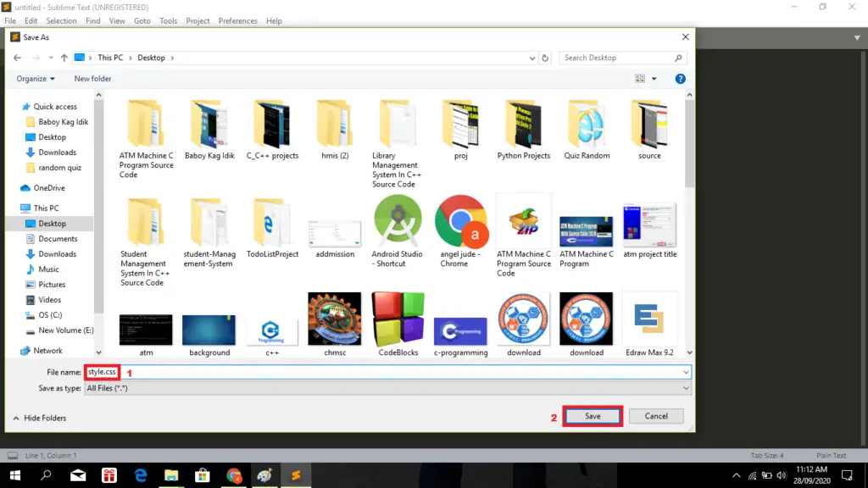Refresh the Desktop folder listing
This screenshot has width=868, height=488.
547,58
